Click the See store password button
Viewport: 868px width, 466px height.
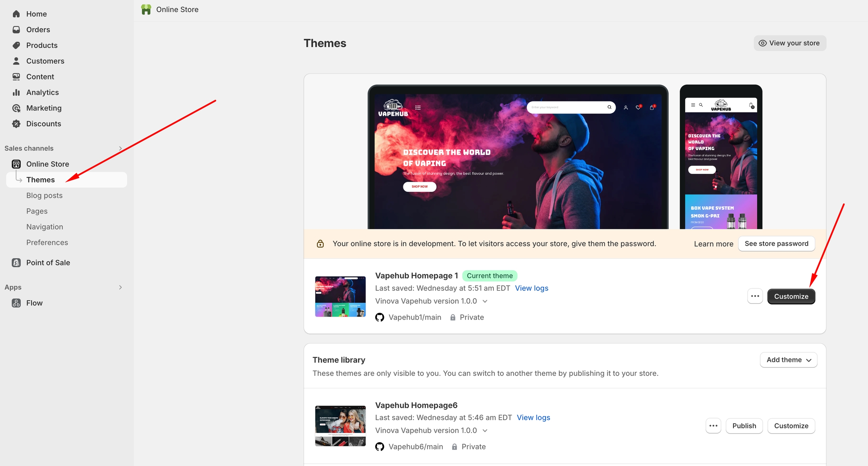coord(776,244)
